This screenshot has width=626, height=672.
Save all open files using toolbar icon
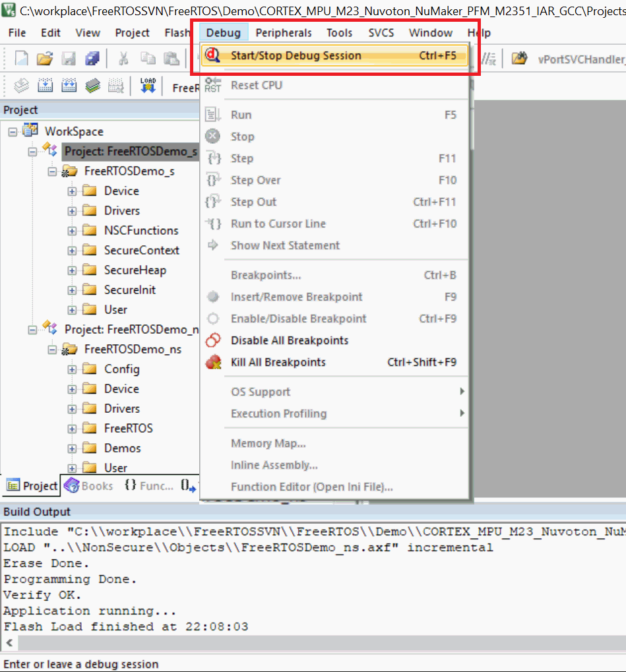click(92, 58)
